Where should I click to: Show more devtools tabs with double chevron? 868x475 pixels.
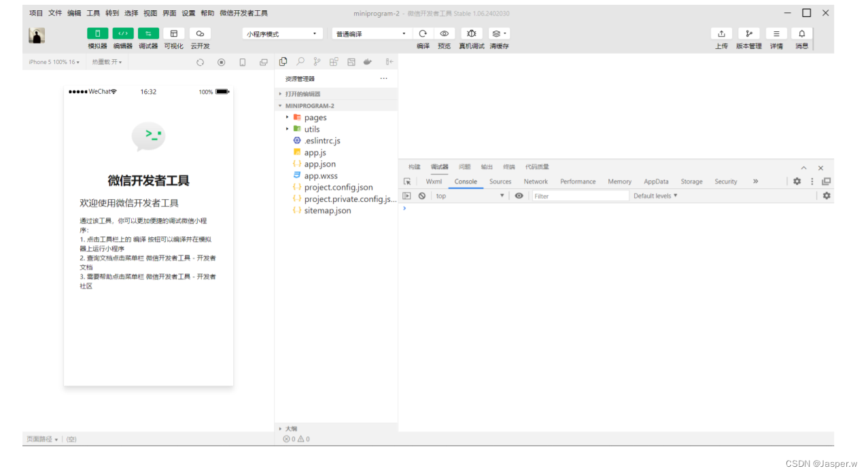pos(755,181)
